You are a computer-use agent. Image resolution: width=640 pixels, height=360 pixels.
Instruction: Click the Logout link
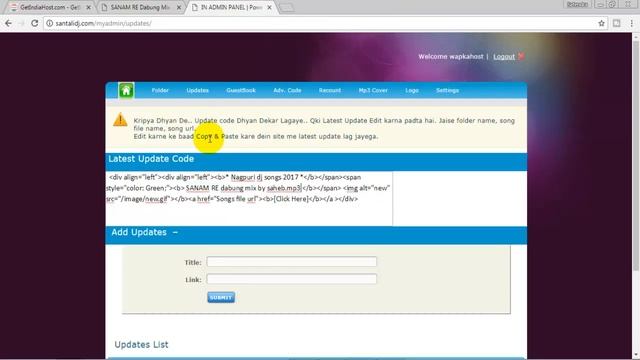(x=504, y=57)
